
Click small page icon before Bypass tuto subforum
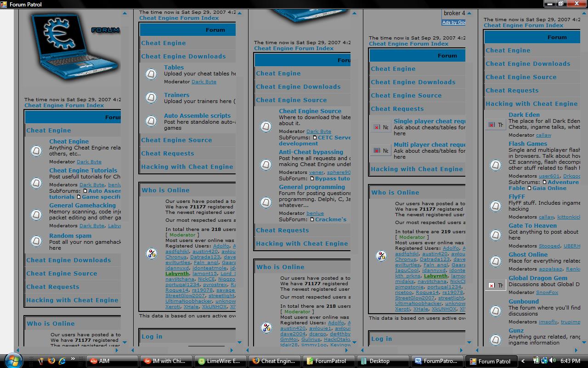click(x=312, y=178)
